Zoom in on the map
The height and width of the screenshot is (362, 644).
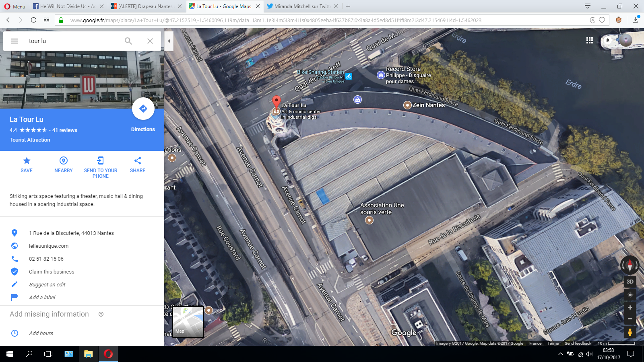coord(630,308)
